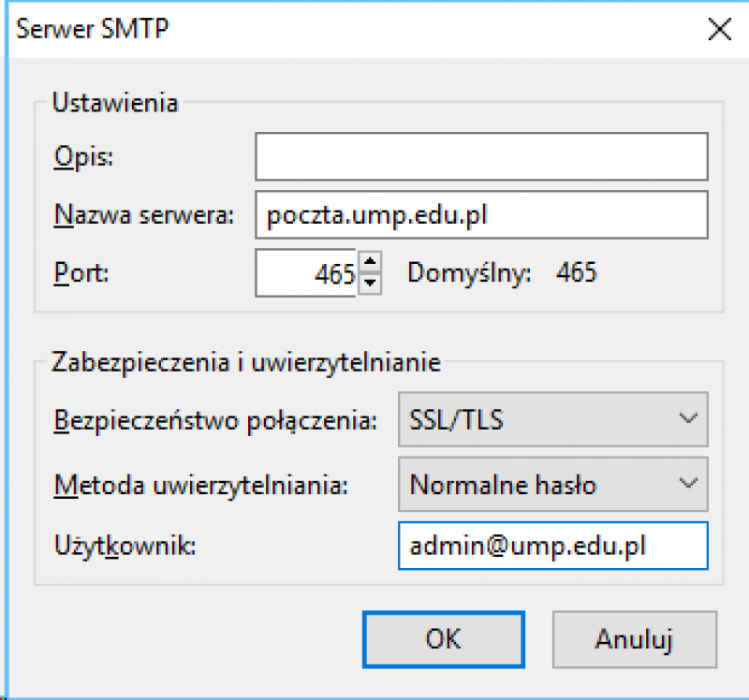Close the Serwer SMTP dialog window

coord(719,29)
